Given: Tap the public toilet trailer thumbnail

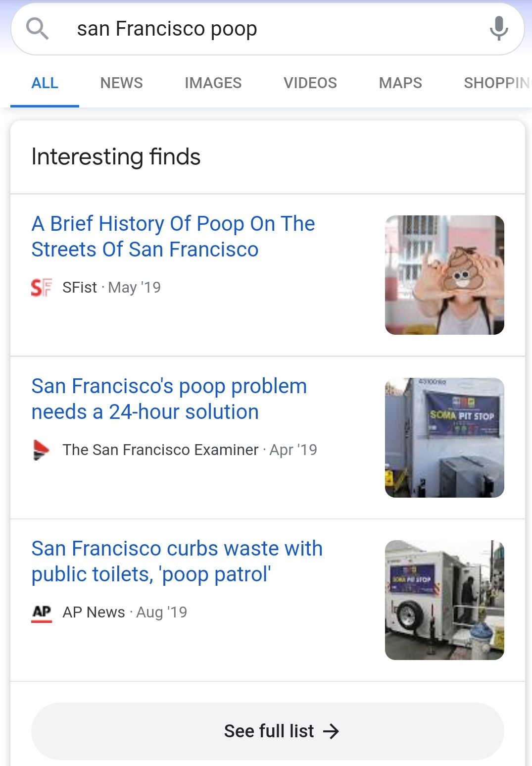Looking at the screenshot, I should [x=444, y=600].
